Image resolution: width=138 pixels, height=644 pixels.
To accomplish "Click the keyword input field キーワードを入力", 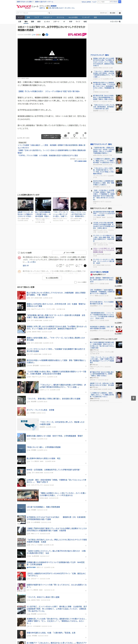I will [32, 13].
